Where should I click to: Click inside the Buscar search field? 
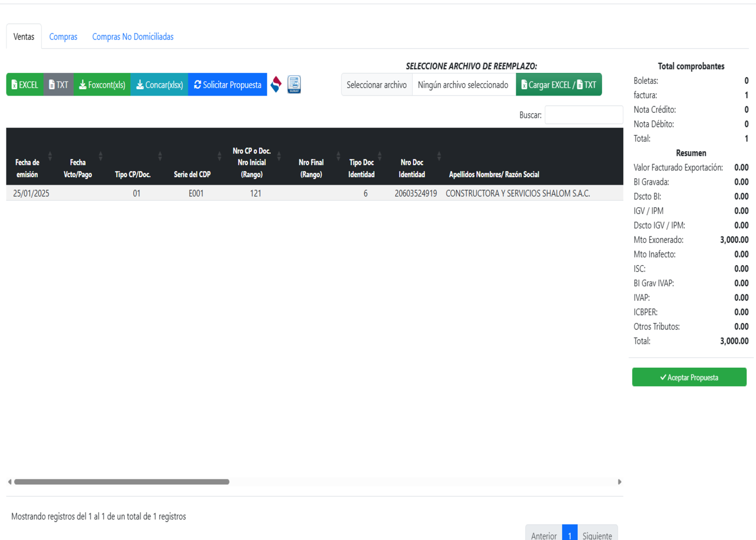(584, 115)
